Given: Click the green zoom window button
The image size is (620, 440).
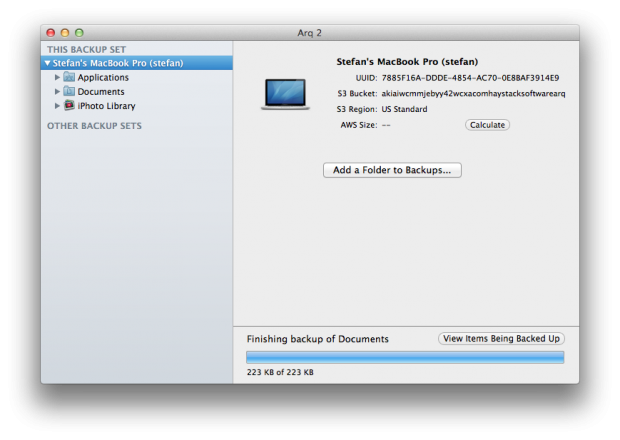Looking at the screenshot, I should tap(79, 33).
